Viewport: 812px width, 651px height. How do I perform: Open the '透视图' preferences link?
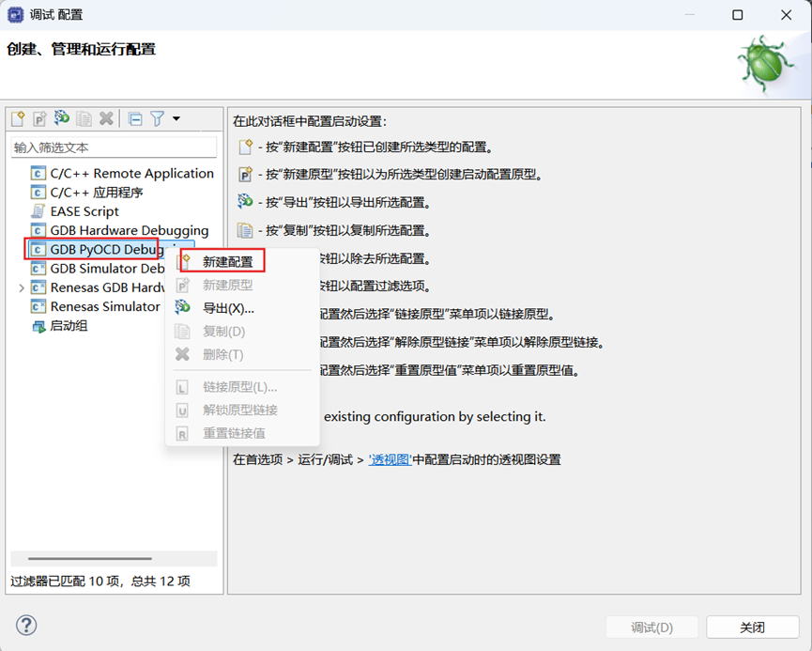pos(390,459)
